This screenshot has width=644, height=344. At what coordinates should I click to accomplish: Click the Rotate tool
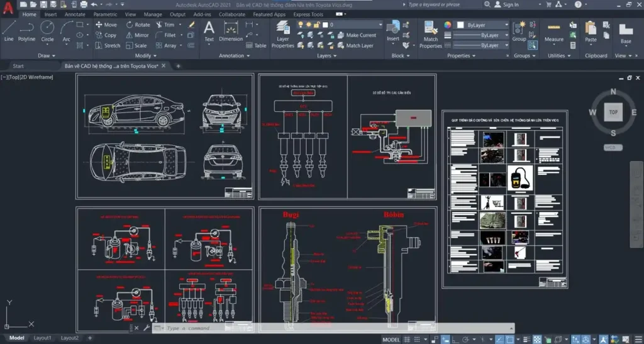point(138,25)
